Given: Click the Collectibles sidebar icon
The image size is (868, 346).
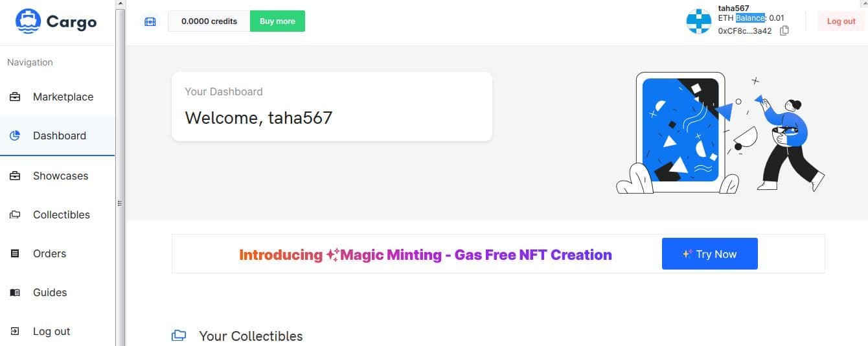Looking at the screenshot, I should [15, 215].
